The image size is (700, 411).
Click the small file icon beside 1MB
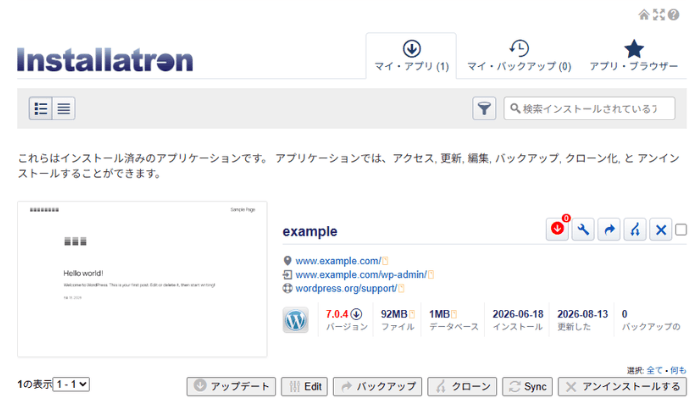coord(454,315)
